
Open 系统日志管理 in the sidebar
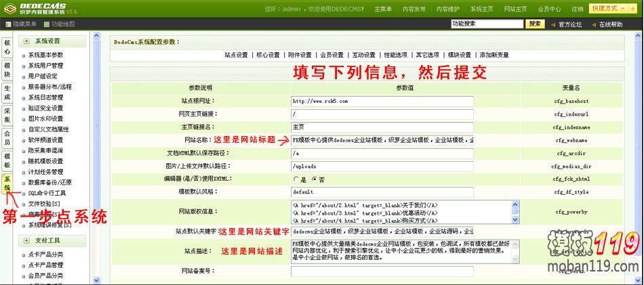[x=45, y=97]
